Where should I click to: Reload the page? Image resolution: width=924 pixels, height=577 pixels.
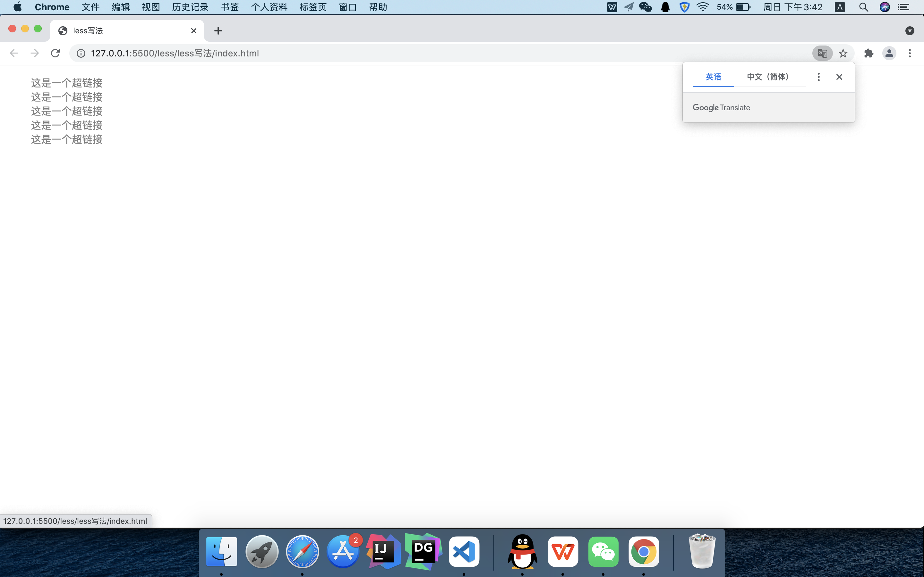pos(56,53)
